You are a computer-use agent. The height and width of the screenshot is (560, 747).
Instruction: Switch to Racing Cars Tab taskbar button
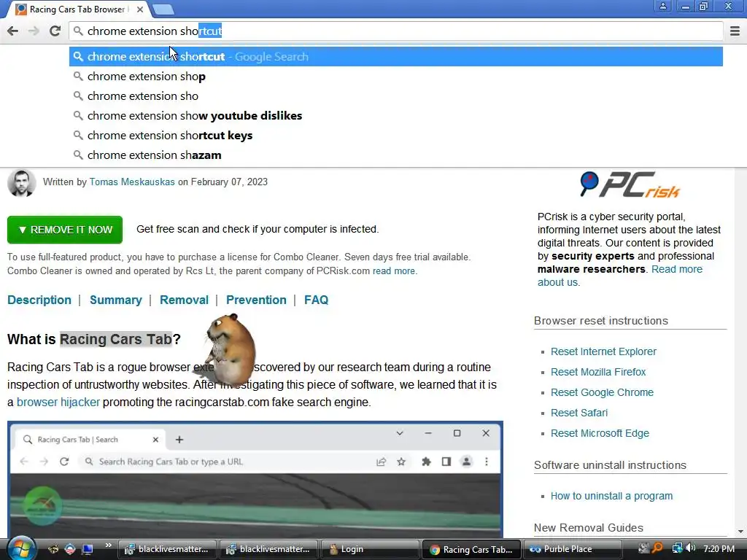point(471,549)
